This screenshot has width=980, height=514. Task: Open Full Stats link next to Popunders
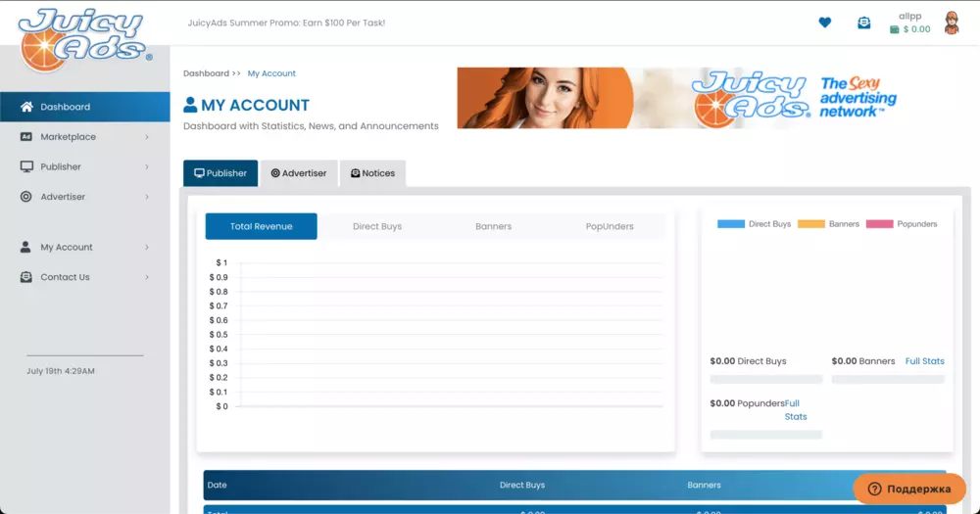pyautogui.click(x=795, y=409)
